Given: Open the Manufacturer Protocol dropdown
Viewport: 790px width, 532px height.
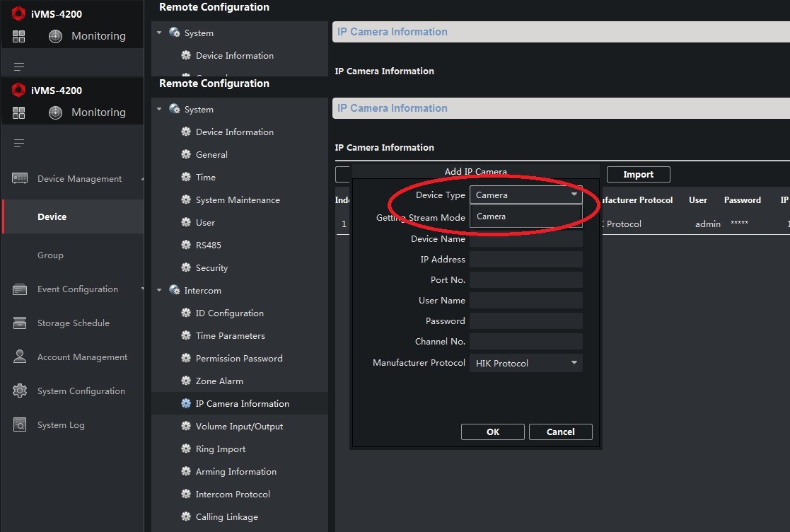Looking at the screenshot, I should click(x=574, y=364).
